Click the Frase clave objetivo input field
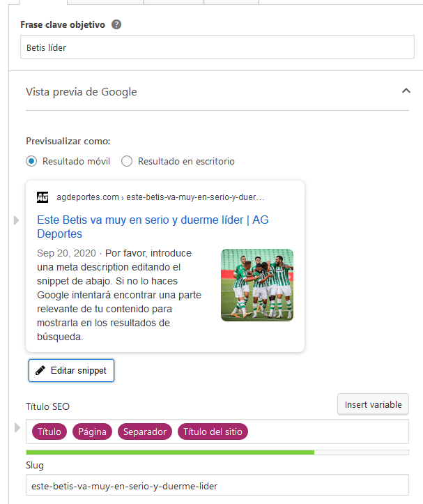 217,47
